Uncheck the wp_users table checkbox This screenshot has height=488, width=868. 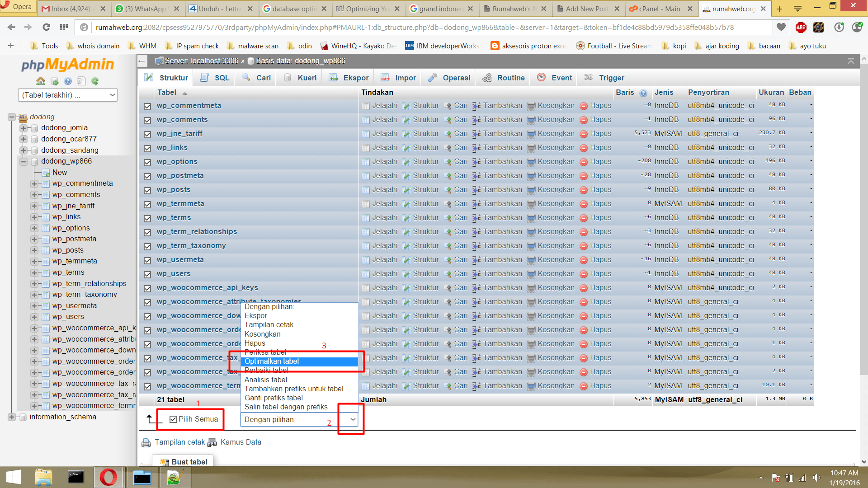(x=147, y=275)
